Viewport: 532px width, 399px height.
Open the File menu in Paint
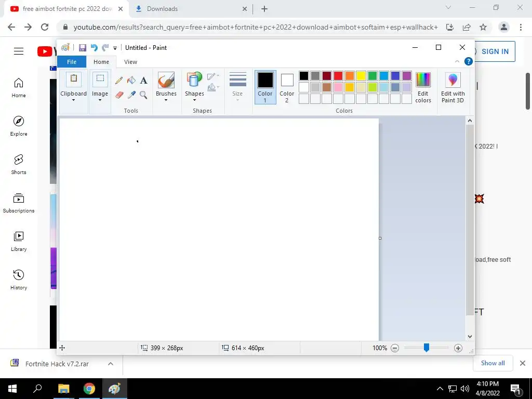(x=72, y=62)
